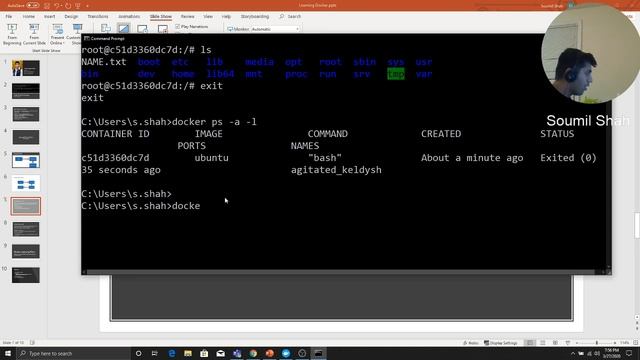Click the PowerPoint vertical scrollbar thumb
This screenshot has width=640, height=360.
click(637, 226)
